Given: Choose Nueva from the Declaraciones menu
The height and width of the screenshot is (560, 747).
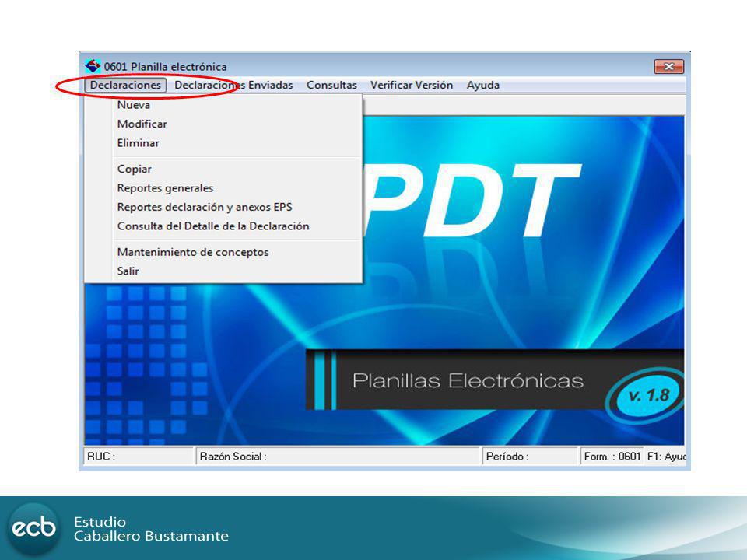Looking at the screenshot, I should pyautogui.click(x=223, y=105).
